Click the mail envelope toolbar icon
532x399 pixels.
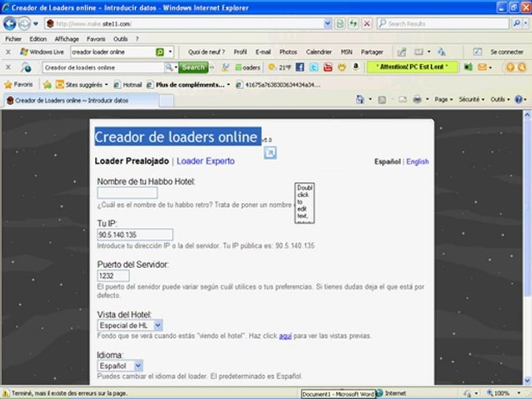click(482, 67)
